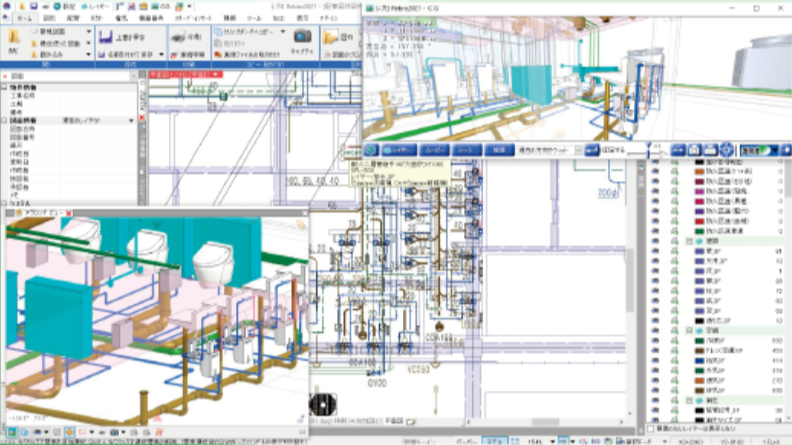This screenshot has width=792, height=445.
Task: Click the first icon in 3D view bottom toolbar
Action: (12, 432)
